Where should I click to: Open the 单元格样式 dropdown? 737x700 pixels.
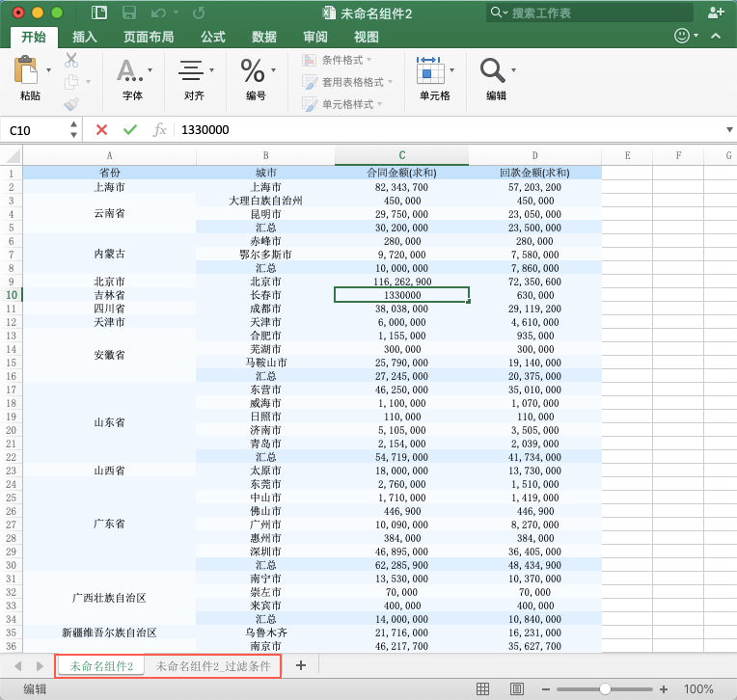click(x=342, y=104)
